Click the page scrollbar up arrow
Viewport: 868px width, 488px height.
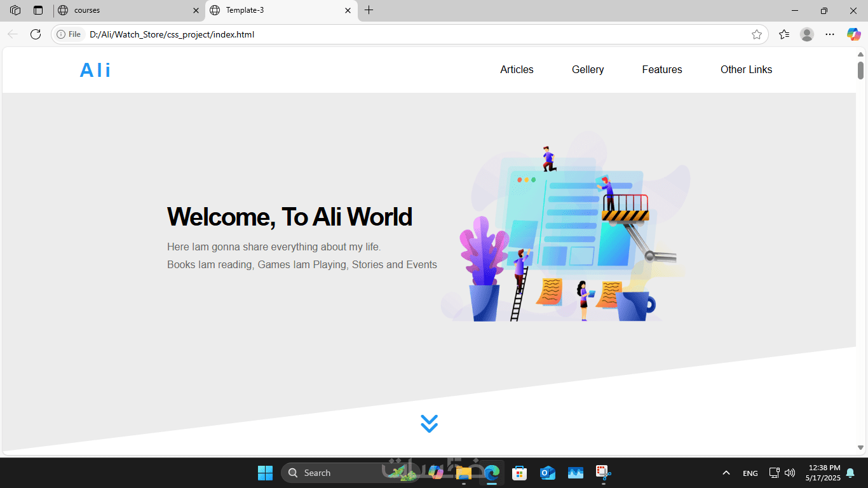tap(861, 54)
